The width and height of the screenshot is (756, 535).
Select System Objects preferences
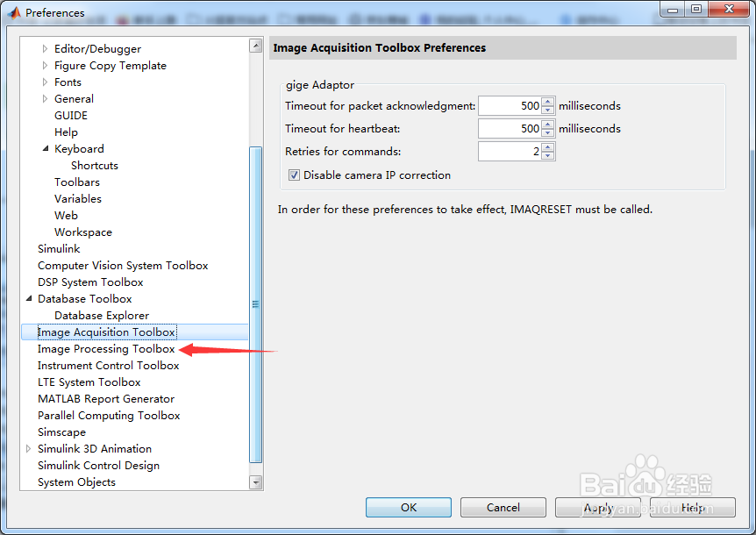[76, 482]
